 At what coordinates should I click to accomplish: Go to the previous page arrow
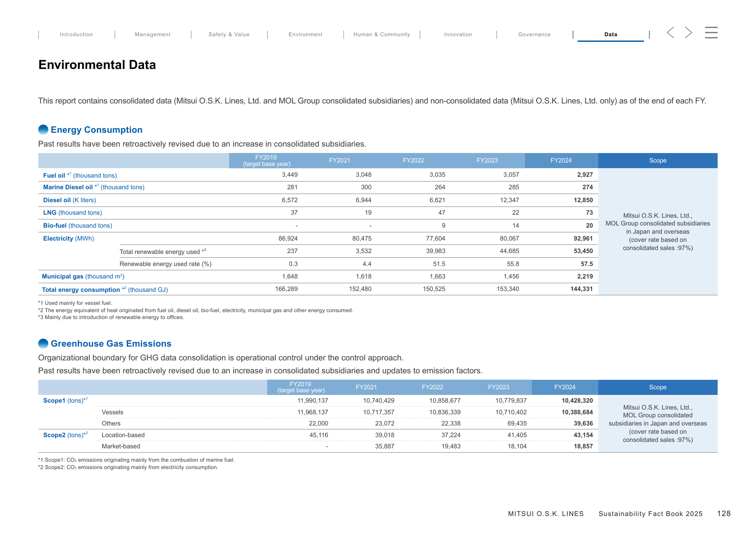670,32
